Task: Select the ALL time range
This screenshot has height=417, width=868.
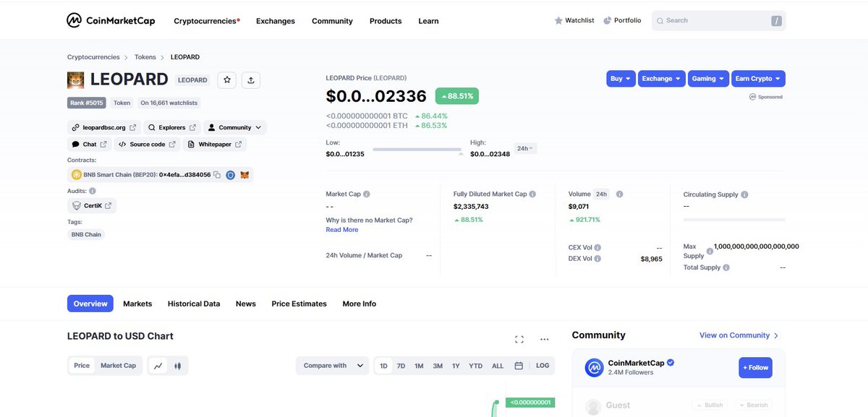Action: [498, 366]
